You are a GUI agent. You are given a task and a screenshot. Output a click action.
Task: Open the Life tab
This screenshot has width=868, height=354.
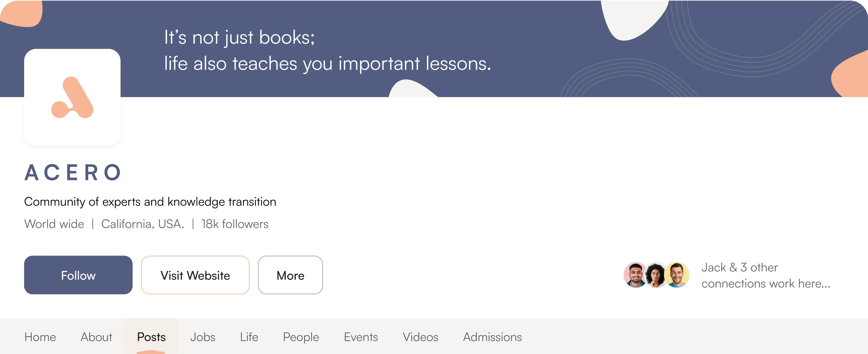249,337
